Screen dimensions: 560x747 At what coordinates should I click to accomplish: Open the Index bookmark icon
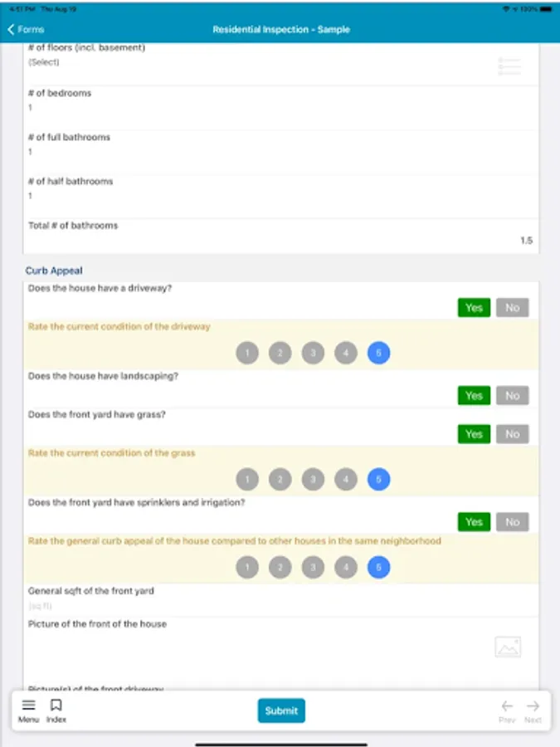(x=56, y=705)
